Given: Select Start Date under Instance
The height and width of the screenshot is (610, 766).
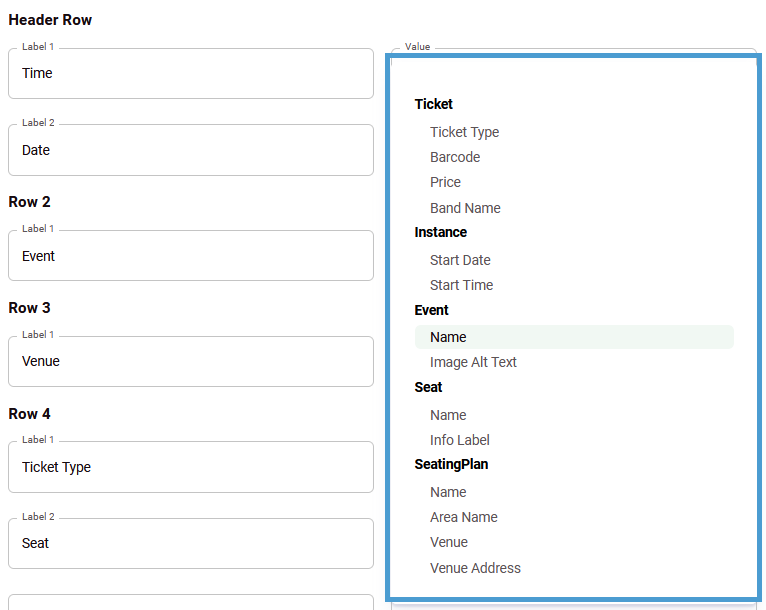Looking at the screenshot, I should (x=574, y=260).
